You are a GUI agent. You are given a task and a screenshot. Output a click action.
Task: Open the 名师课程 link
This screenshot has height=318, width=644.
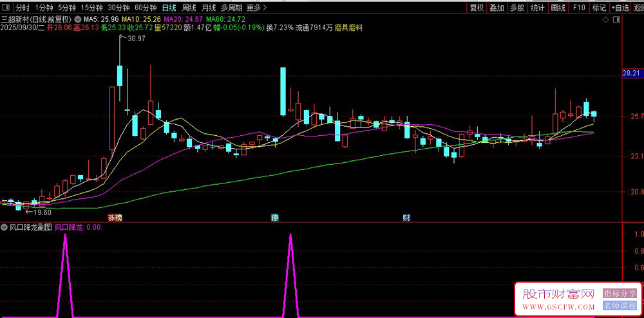[620, 306]
